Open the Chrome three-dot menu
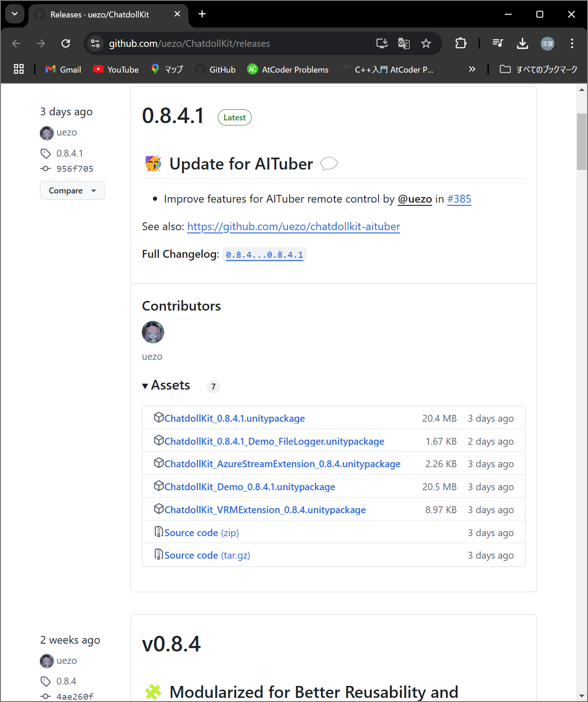Viewport: 588px width, 702px height. point(571,44)
